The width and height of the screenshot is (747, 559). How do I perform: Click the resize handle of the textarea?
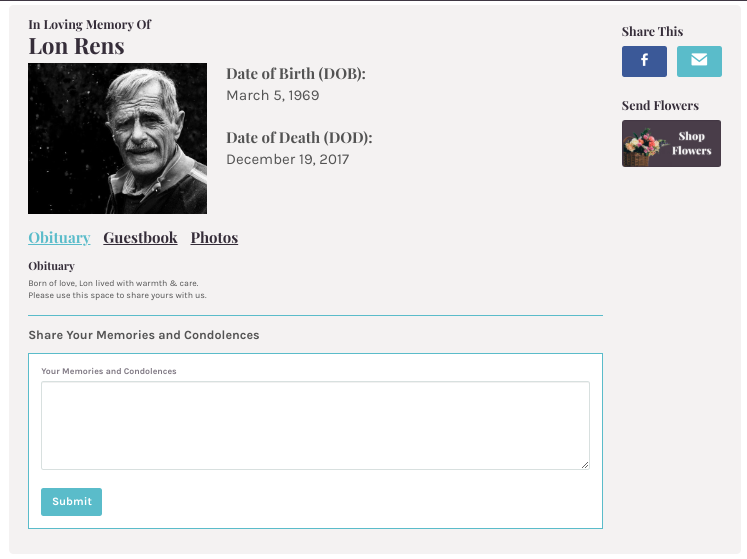585,465
